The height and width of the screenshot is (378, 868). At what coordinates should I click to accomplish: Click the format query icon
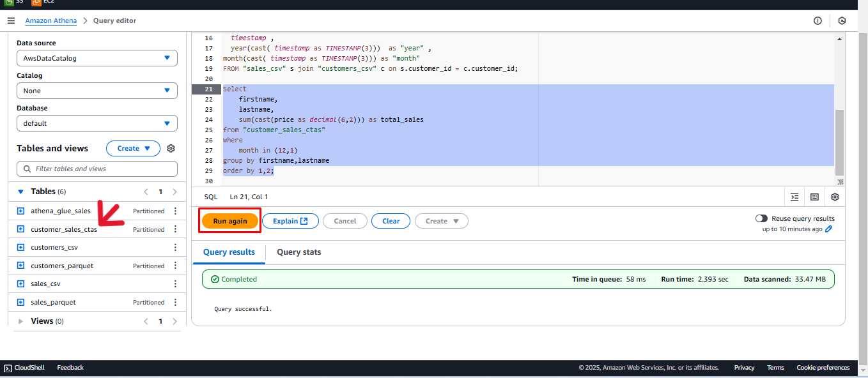[794, 197]
